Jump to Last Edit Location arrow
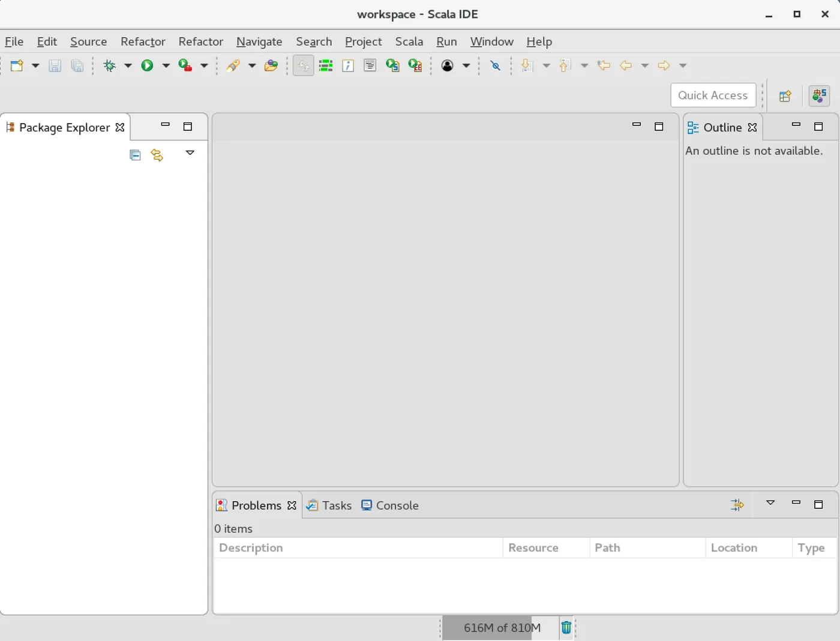840x641 pixels. [x=604, y=65]
